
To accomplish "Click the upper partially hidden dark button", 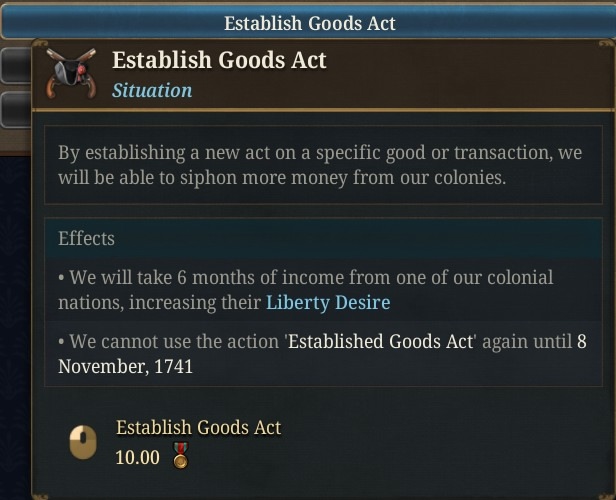I will [x=16, y=65].
